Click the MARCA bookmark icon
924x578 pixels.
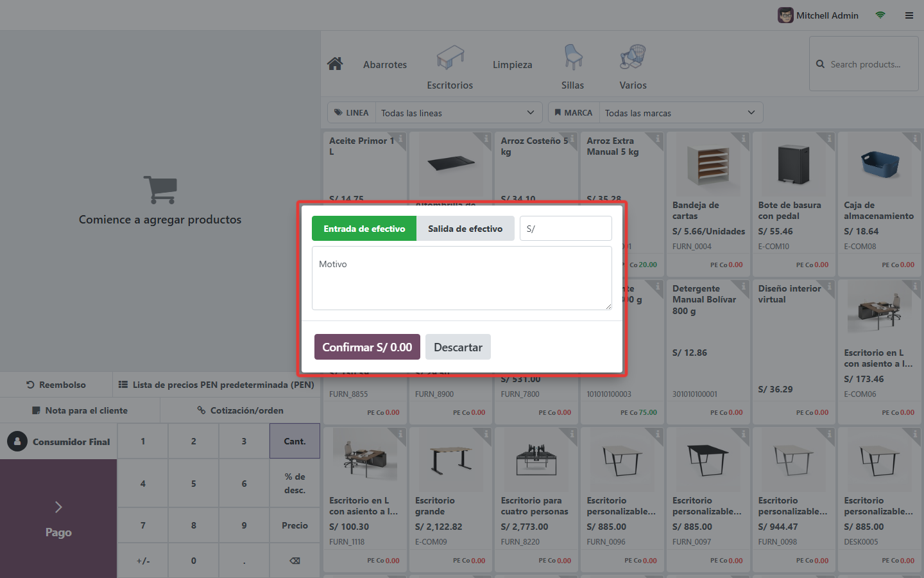click(x=558, y=112)
